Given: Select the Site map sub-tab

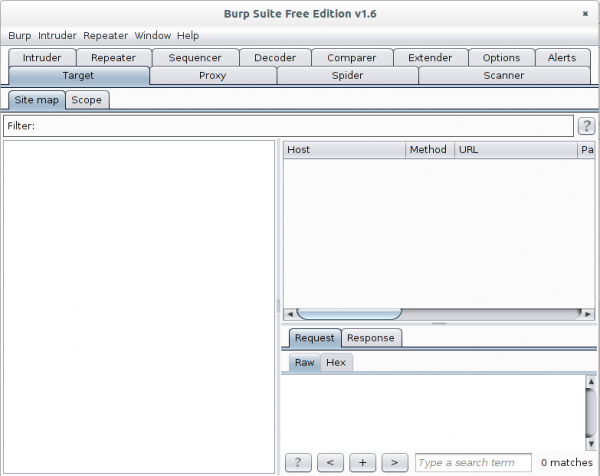Looking at the screenshot, I should 37,100.
